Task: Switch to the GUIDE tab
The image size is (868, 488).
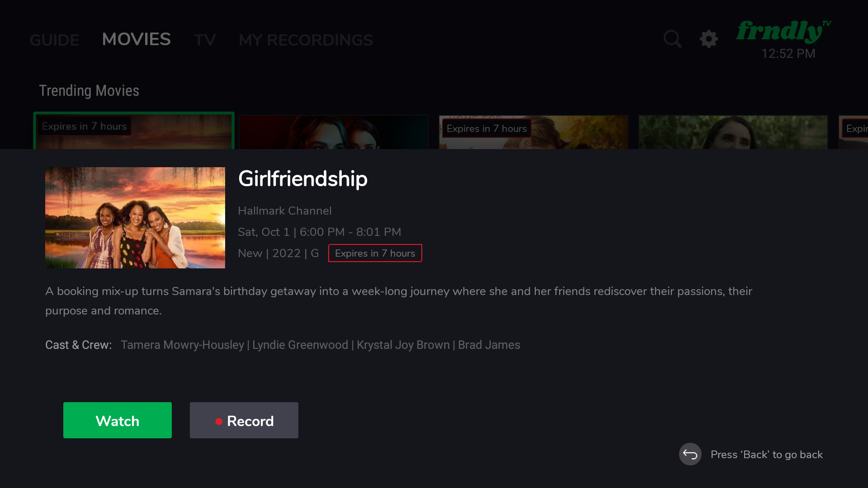Action: (x=54, y=40)
